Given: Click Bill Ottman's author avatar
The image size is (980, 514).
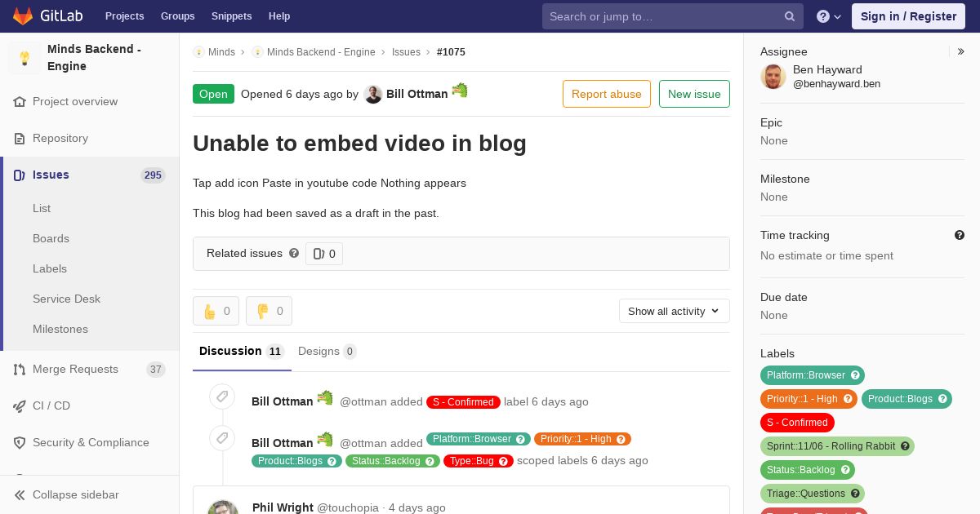Looking at the screenshot, I should [373, 95].
